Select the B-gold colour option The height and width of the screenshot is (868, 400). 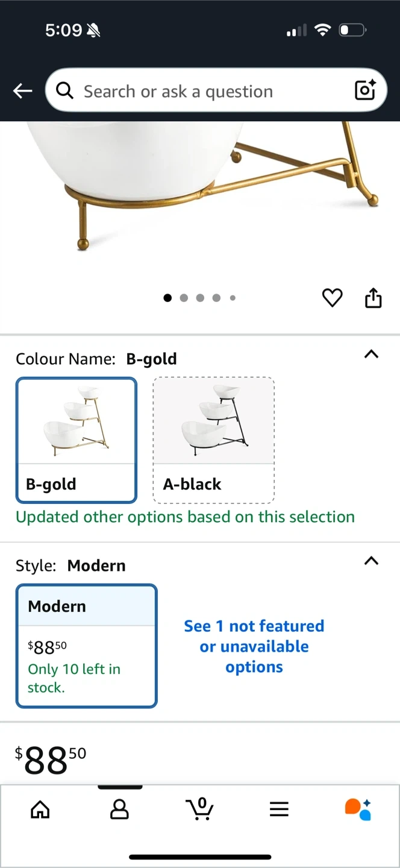pyautogui.click(x=77, y=439)
